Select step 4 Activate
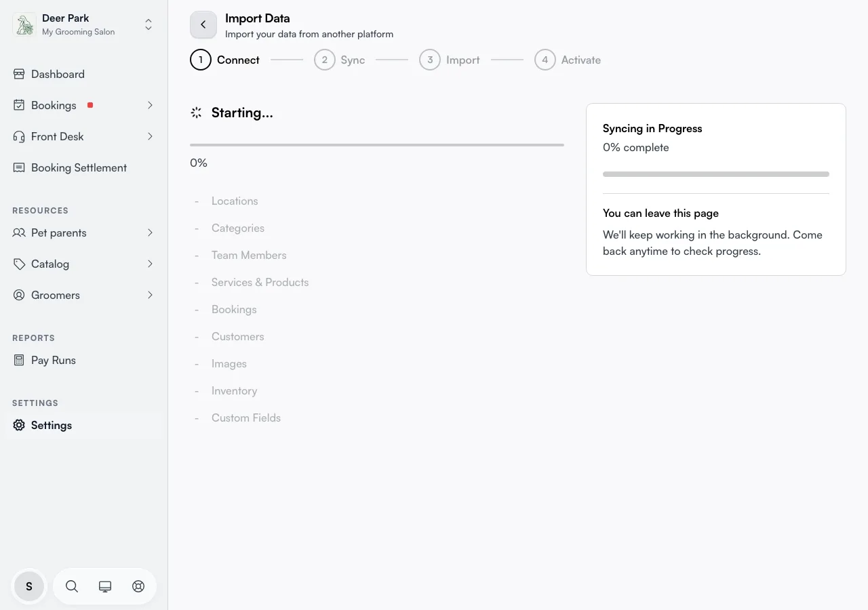Image resolution: width=868 pixels, height=610 pixels. click(x=568, y=60)
